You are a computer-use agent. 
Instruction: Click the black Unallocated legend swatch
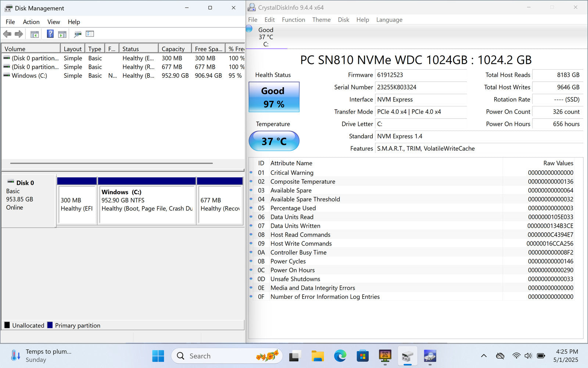tap(7, 325)
